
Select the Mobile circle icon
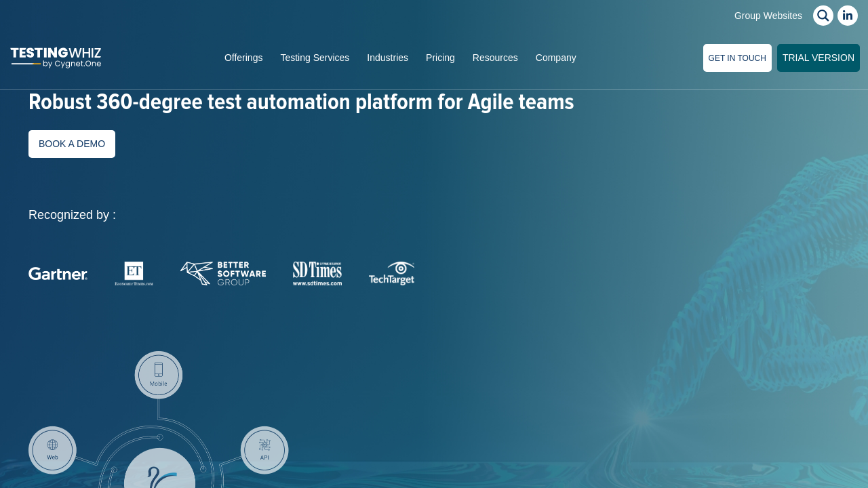[x=159, y=375]
